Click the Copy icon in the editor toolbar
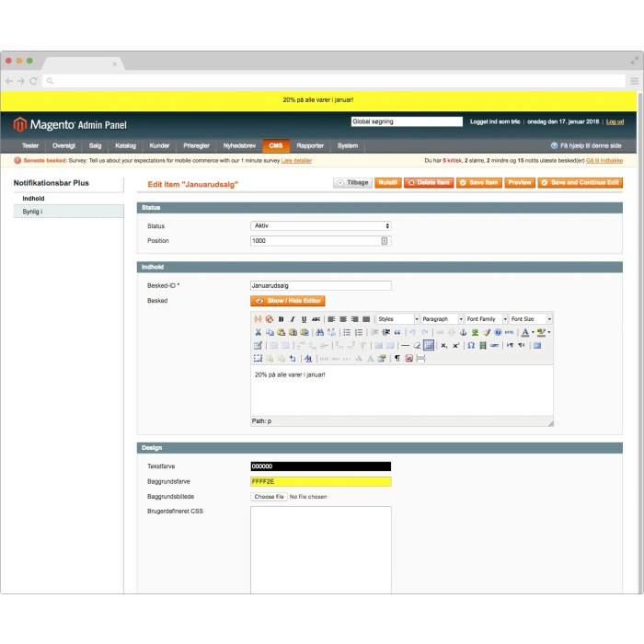The width and height of the screenshot is (644, 644). pos(270,332)
